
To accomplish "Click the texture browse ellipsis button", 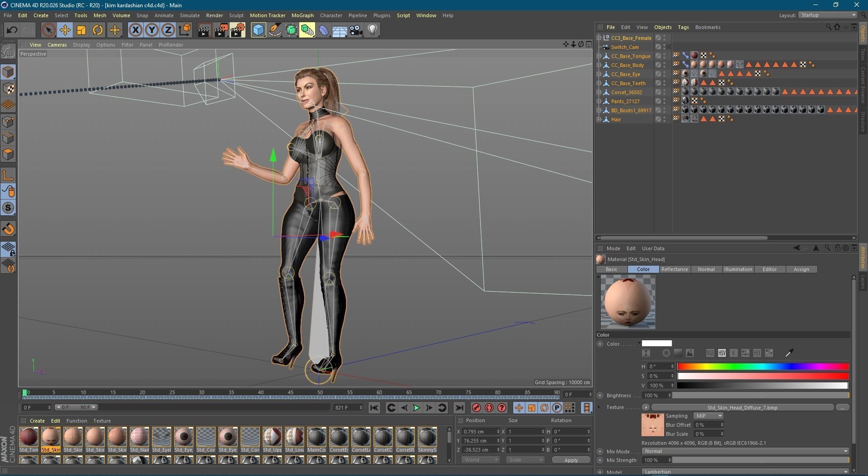I will [842, 408].
